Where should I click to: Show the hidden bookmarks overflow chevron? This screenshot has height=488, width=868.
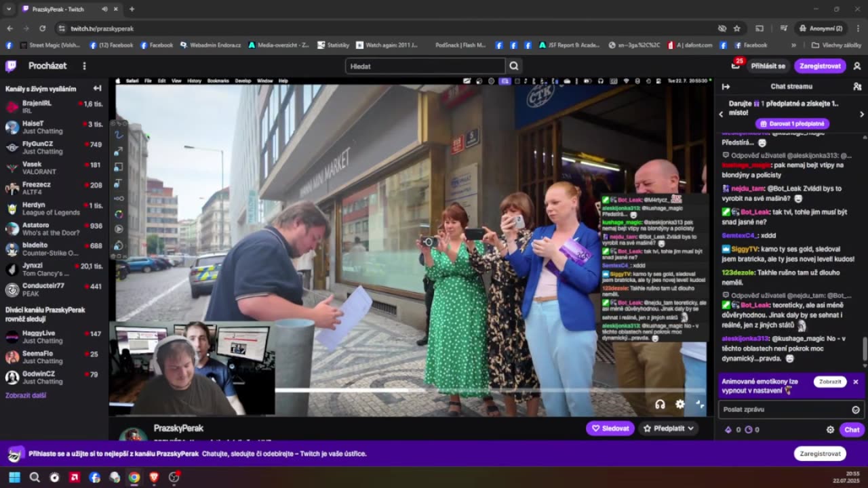[793, 45]
